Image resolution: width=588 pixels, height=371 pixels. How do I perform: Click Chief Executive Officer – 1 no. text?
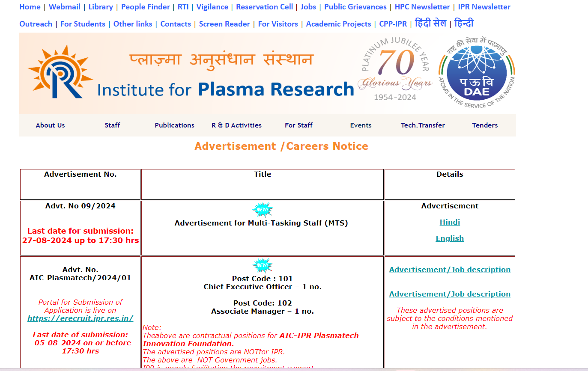click(x=263, y=287)
